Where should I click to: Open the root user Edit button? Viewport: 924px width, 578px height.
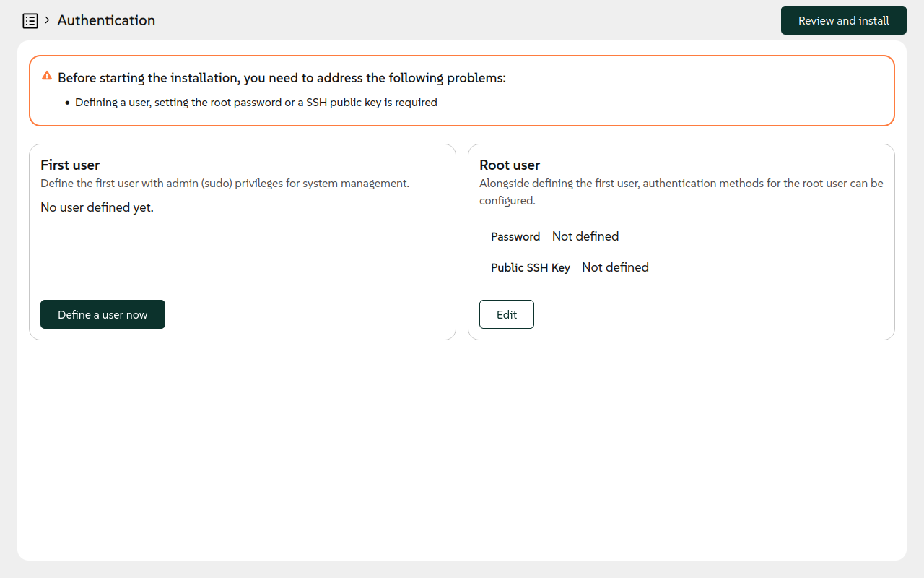coord(506,314)
